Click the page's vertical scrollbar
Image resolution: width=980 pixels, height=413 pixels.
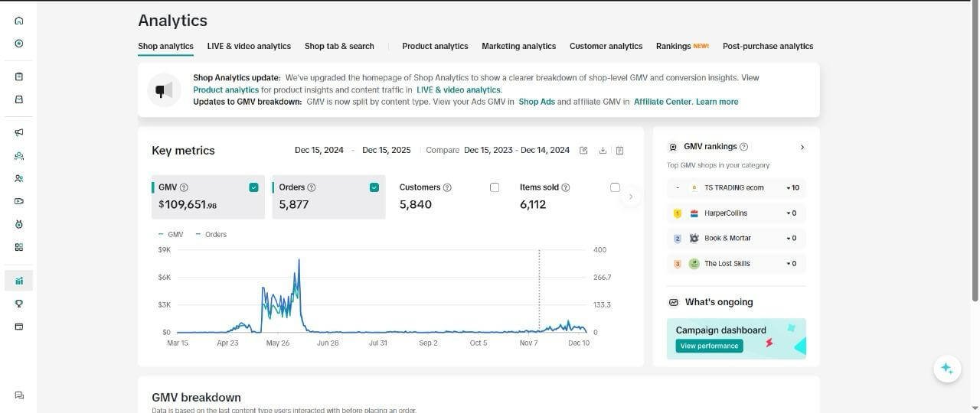coord(975,153)
